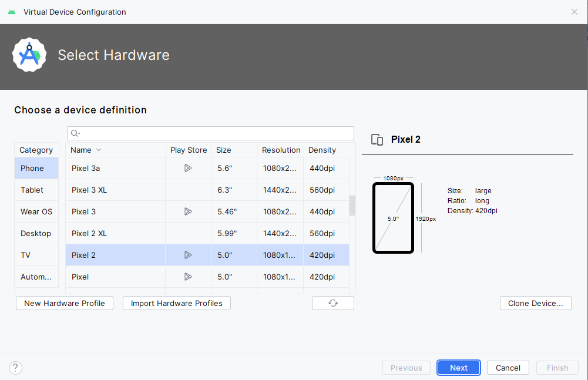Select the Pixel 3 device name
The image size is (588, 380).
click(83, 211)
